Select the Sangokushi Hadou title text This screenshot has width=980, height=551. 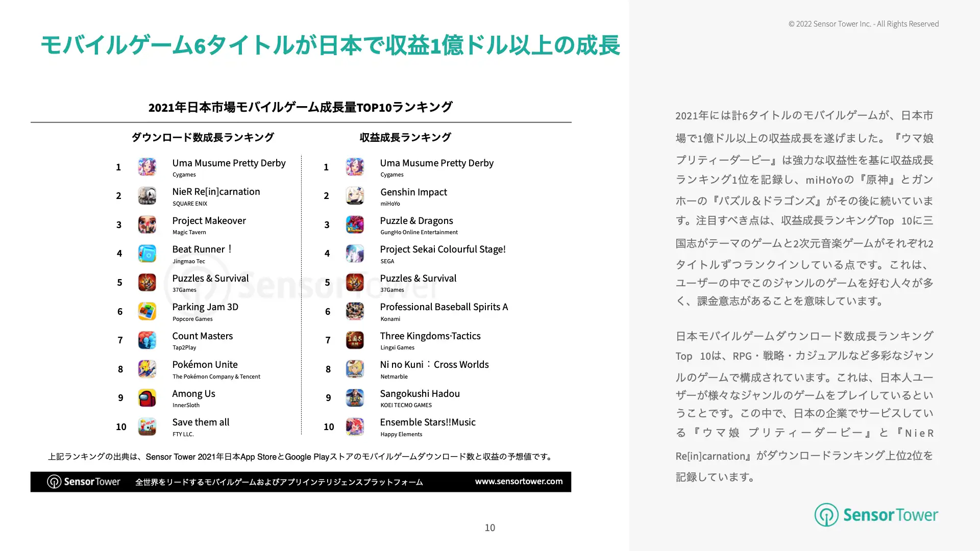420,394
